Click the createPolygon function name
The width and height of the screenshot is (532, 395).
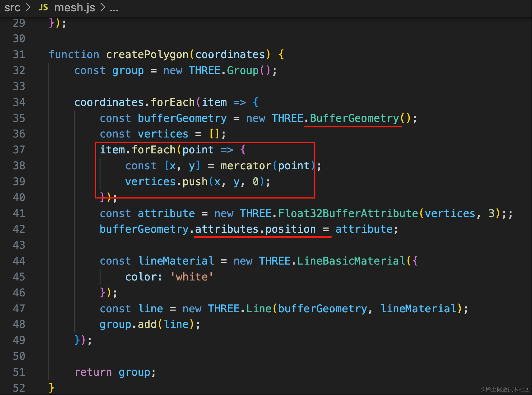[x=147, y=55]
